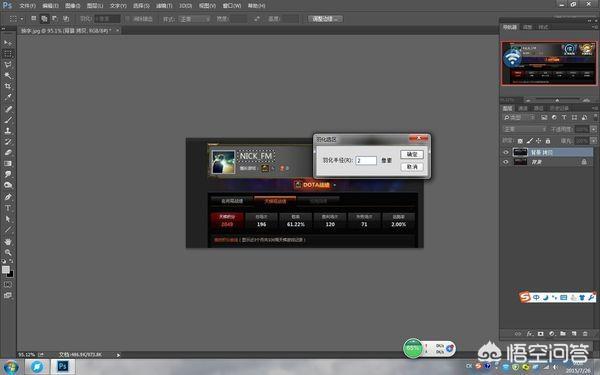Click 确定 in the feather dialog
600x375 pixels.
click(x=412, y=154)
